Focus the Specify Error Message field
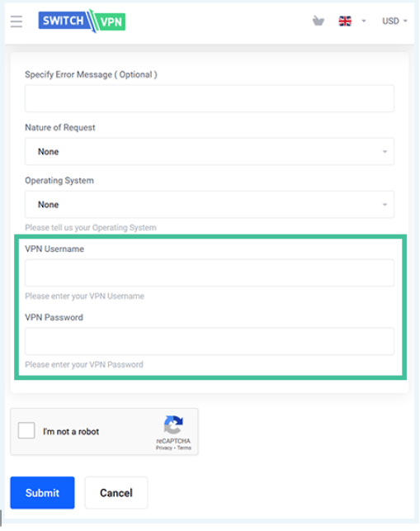Image resolution: width=420 pixels, height=531 pixels. click(x=210, y=98)
